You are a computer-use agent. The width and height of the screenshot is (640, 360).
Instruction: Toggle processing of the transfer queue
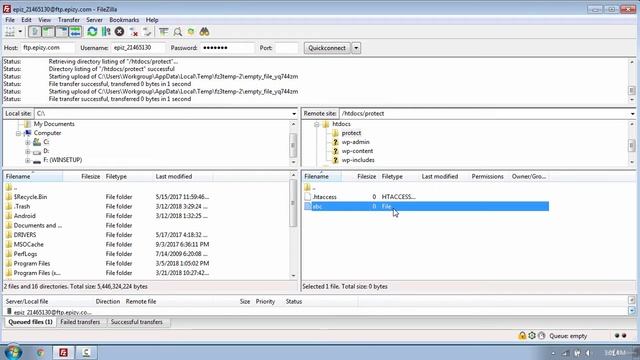(106, 32)
